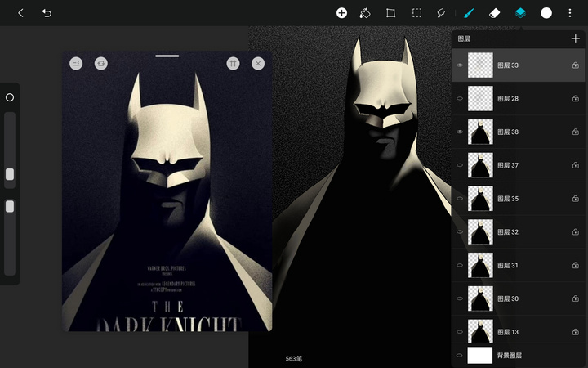Lock layer 图层 32
The width and height of the screenshot is (588, 368).
[x=575, y=232]
